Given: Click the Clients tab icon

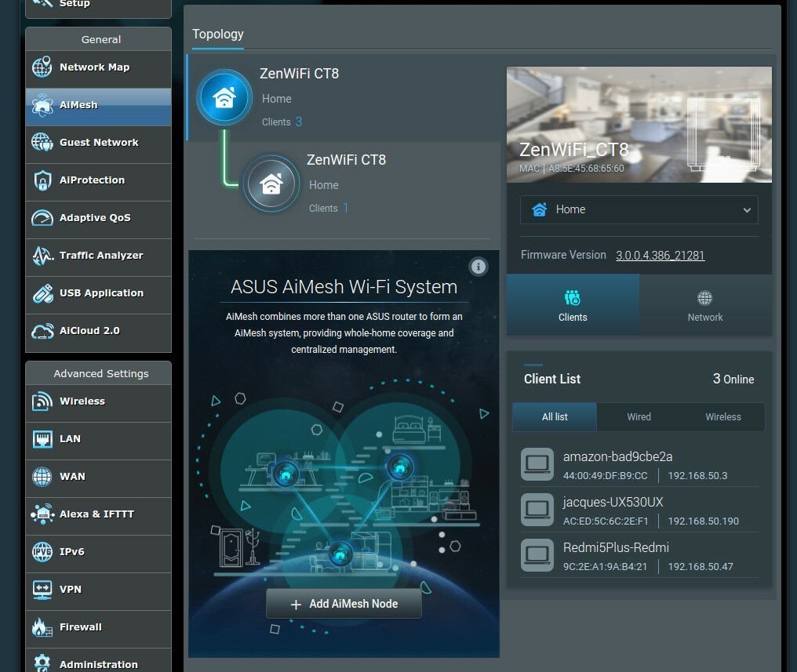Looking at the screenshot, I should click(x=573, y=298).
